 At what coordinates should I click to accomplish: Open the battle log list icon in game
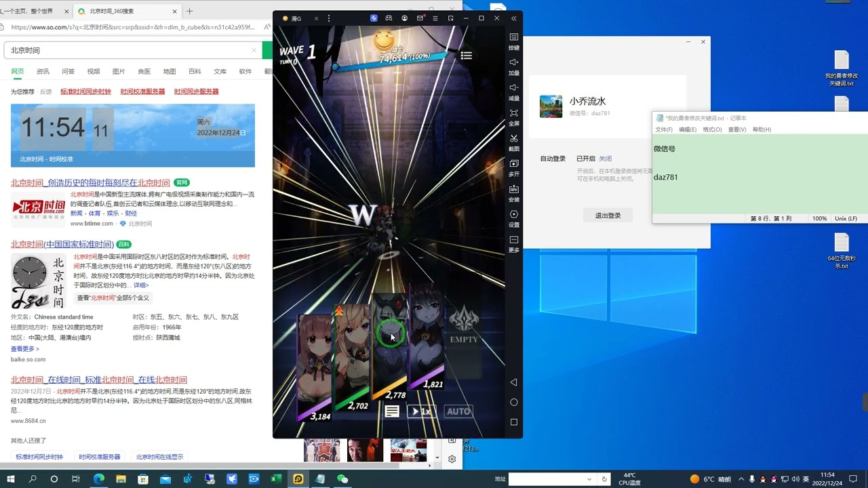tap(392, 411)
